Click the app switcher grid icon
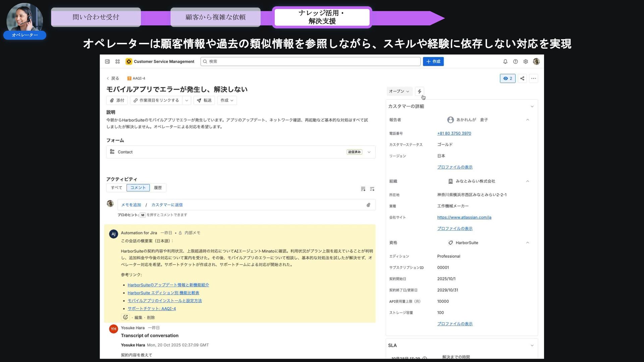 117,62
